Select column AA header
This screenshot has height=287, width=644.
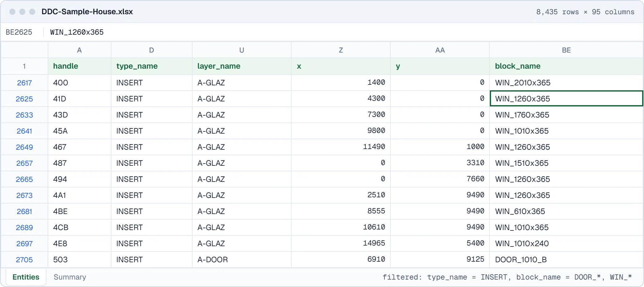[440, 50]
